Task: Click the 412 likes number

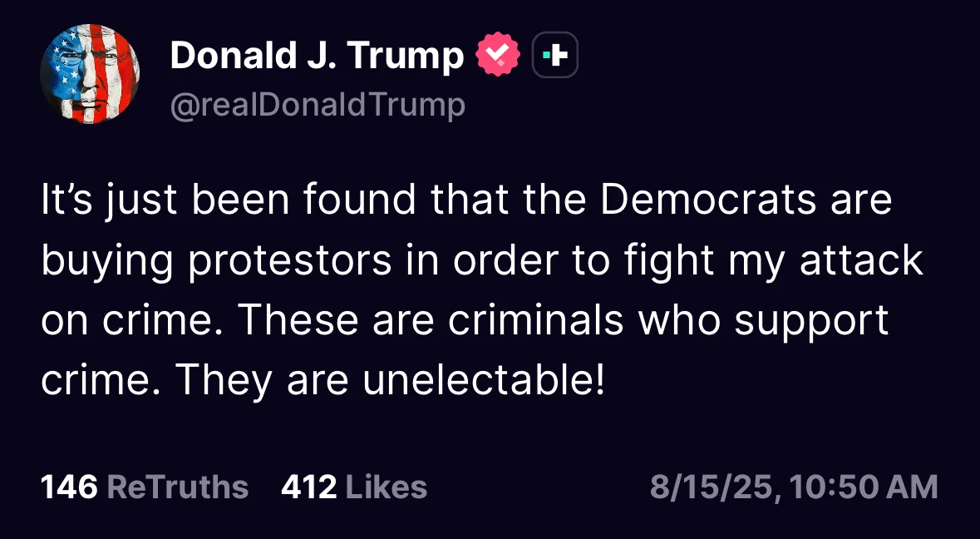Action: pos(308,487)
